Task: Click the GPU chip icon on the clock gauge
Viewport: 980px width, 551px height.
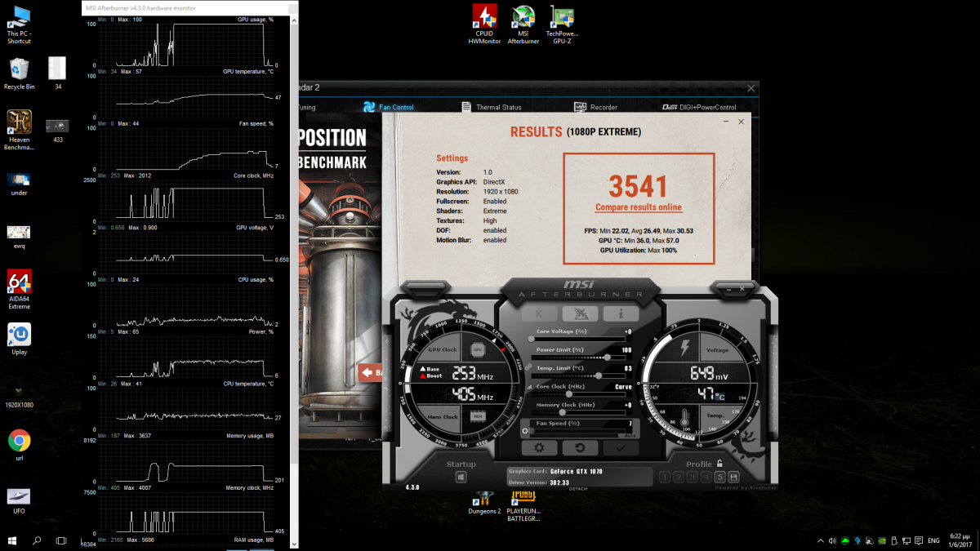Action: [478, 350]
